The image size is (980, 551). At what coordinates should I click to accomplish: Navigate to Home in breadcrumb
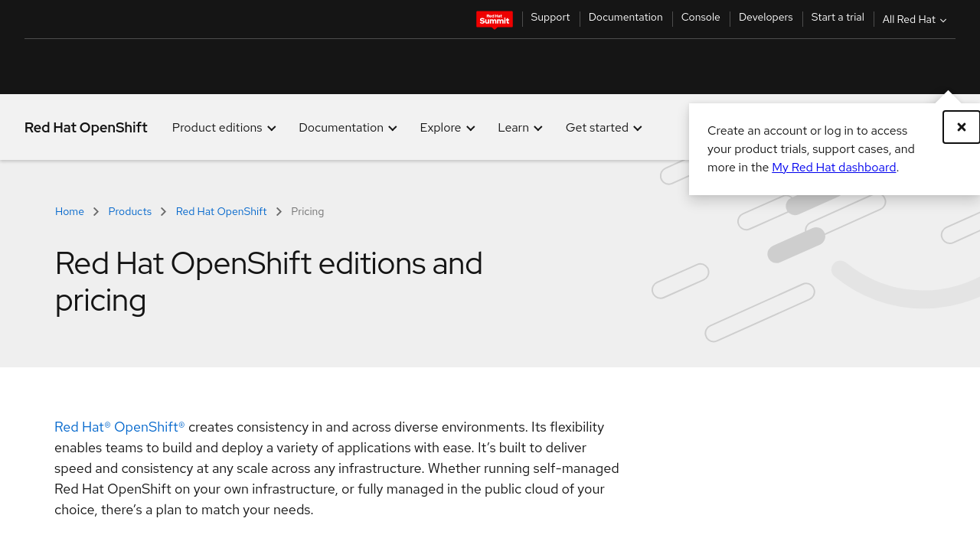pyautogui.click(x=70, y=212)
